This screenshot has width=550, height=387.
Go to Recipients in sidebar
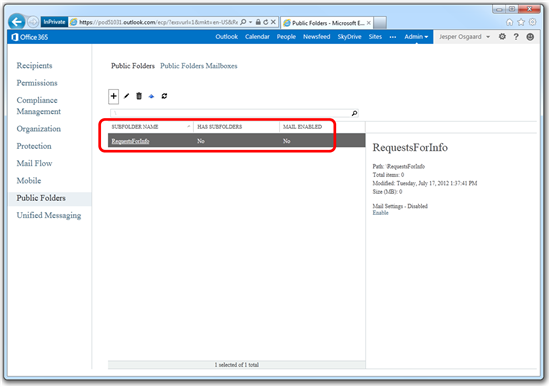coord(34,66)
